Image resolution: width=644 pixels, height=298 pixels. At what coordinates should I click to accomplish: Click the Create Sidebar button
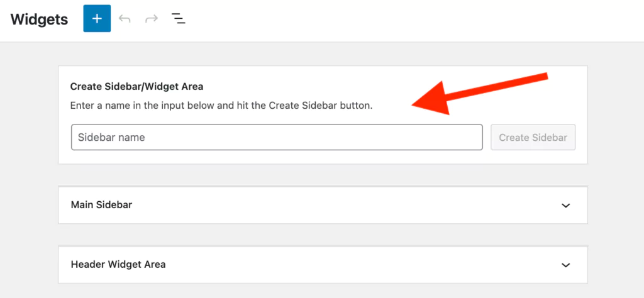pyautogui.click(x=533, y=137)
